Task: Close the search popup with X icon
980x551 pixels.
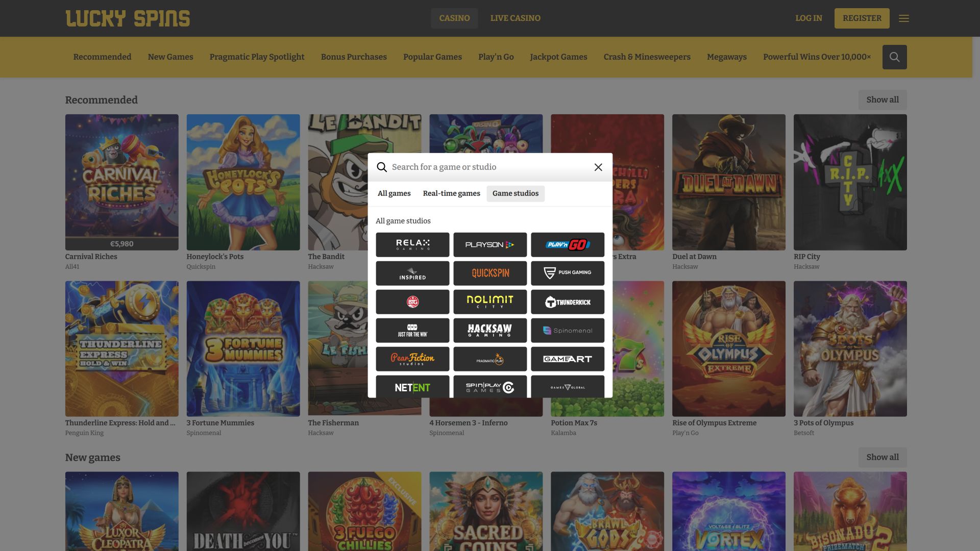Action: click(x=598, y=167)
